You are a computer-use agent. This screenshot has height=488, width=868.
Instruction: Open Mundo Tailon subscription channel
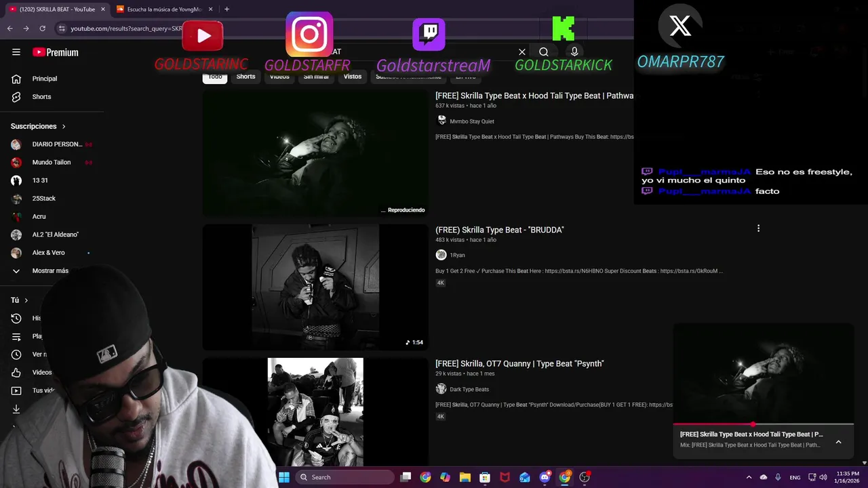click(52, 163)
